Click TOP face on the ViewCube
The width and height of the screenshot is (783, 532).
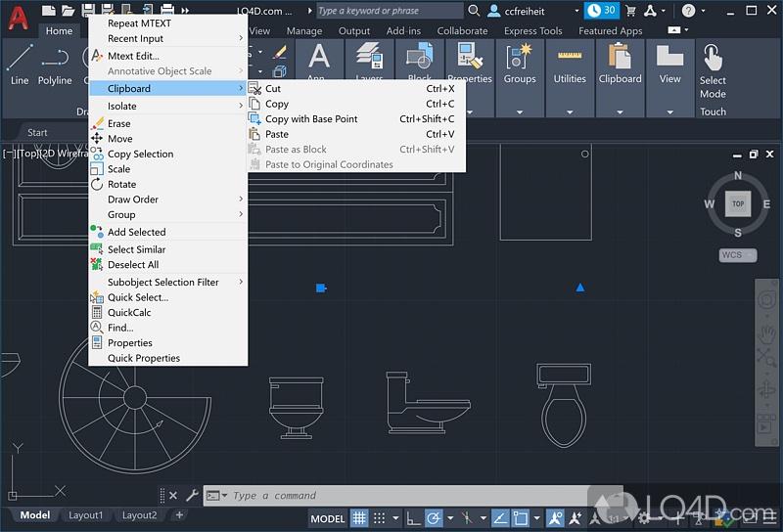[738, 204]
